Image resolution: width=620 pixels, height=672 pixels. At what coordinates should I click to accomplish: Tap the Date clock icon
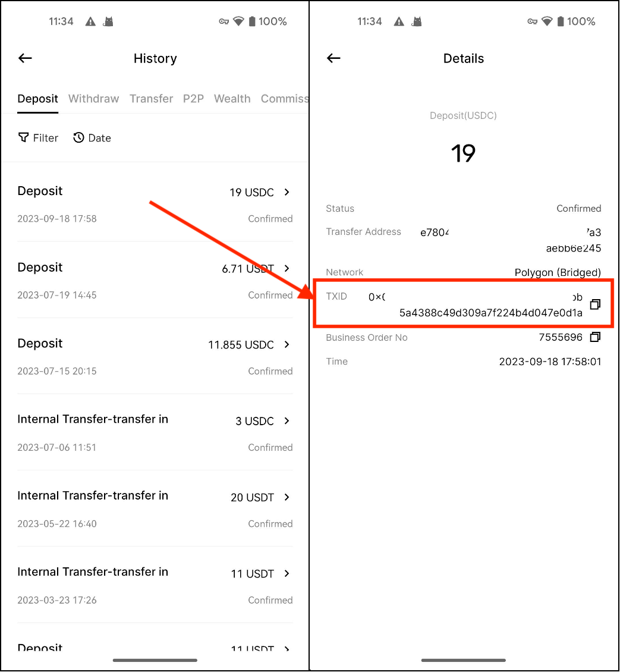point(78,138)
